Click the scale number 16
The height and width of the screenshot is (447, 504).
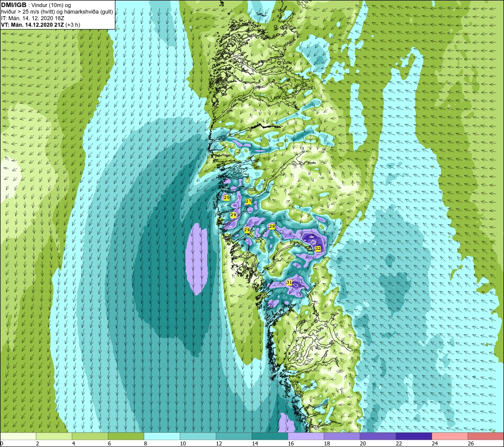291,443
